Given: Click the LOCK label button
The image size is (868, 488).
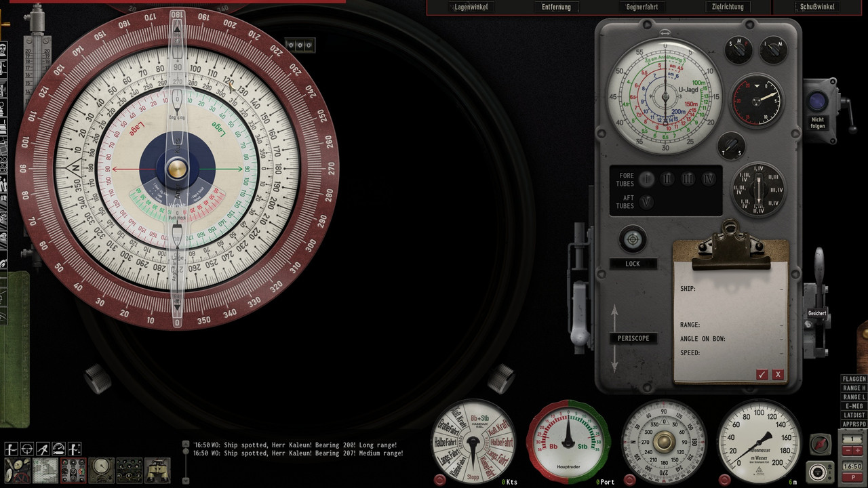Looking at the screenshot, I should [x=633, y=264].
